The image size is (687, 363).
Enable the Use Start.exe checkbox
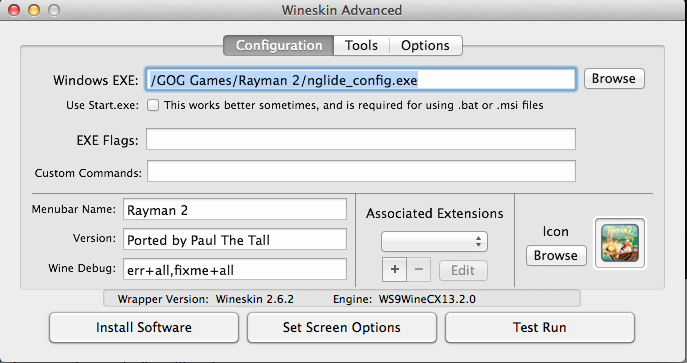152,105
